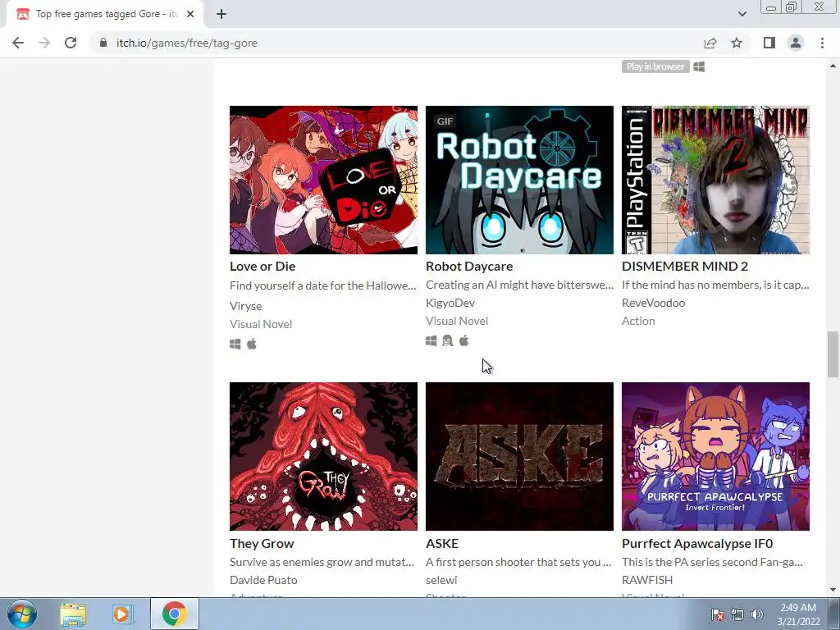The image size is (840, 630).
Task: Visit developer KigyoDev's page
Action: 450,303
